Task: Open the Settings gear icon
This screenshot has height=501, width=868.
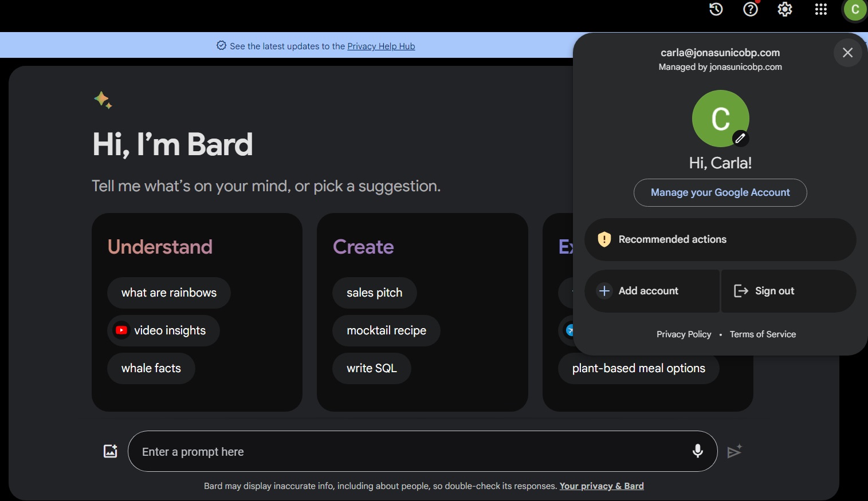Action: pyautogui.click(x=785, y=9)
